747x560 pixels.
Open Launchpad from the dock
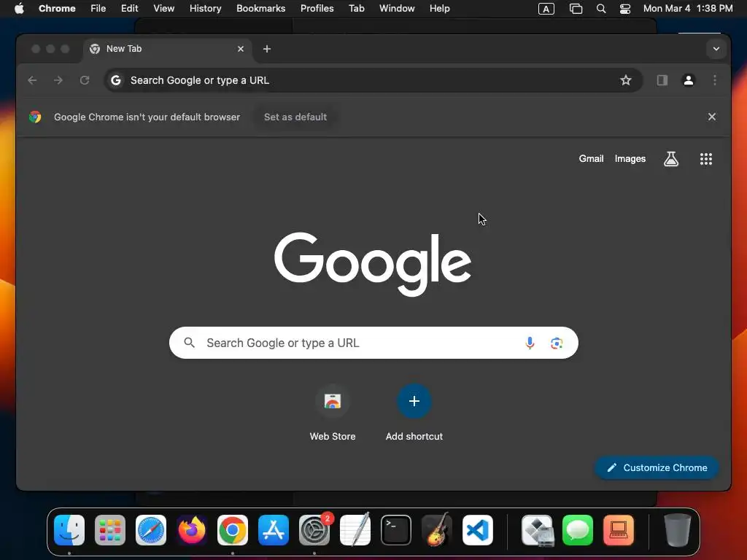[x=110, y=530]
